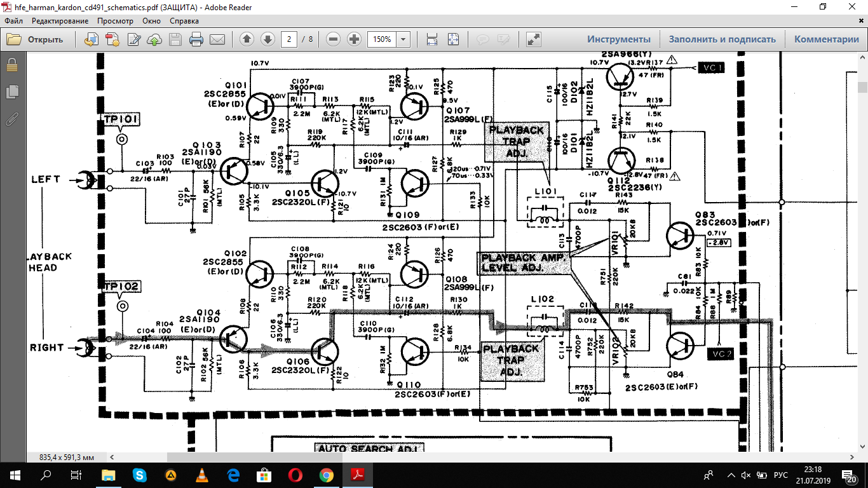This screenshot has height=488, width=868.
Task: Zoom in with the plus button
Action: (355, 39)
